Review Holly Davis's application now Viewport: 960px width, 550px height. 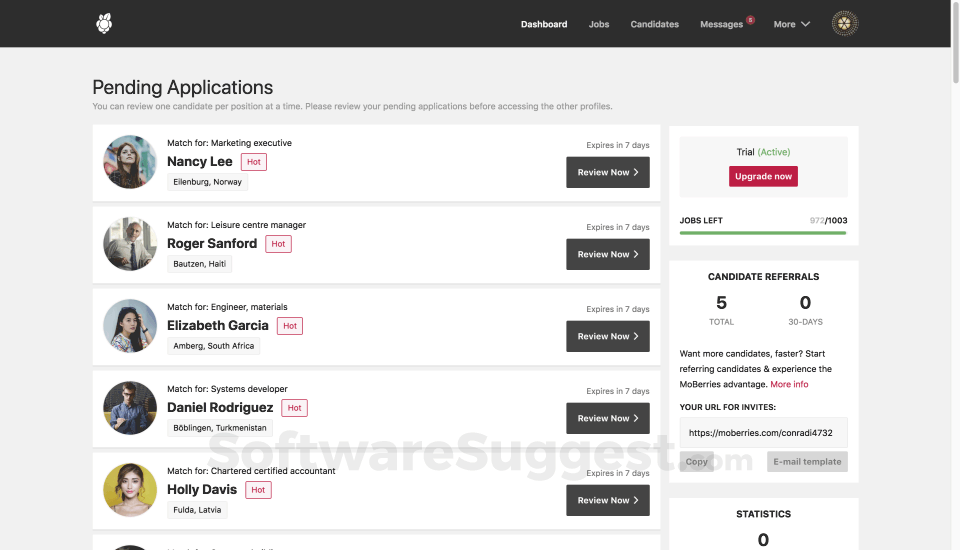click(x=607, y=500)
